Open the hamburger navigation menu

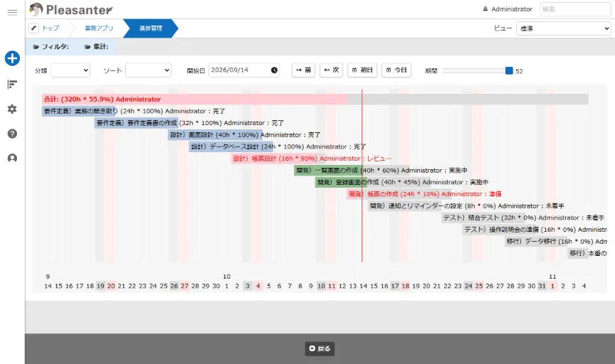(12, 12)
